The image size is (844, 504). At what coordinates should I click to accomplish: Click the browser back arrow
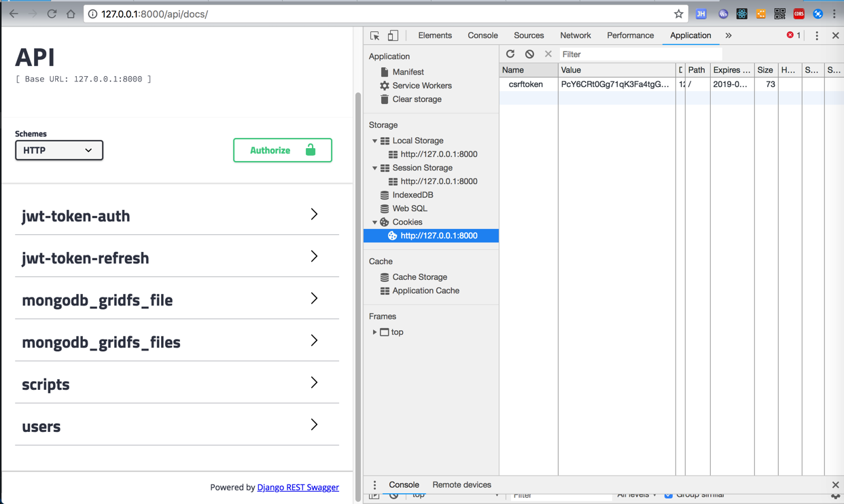[14, 14]
